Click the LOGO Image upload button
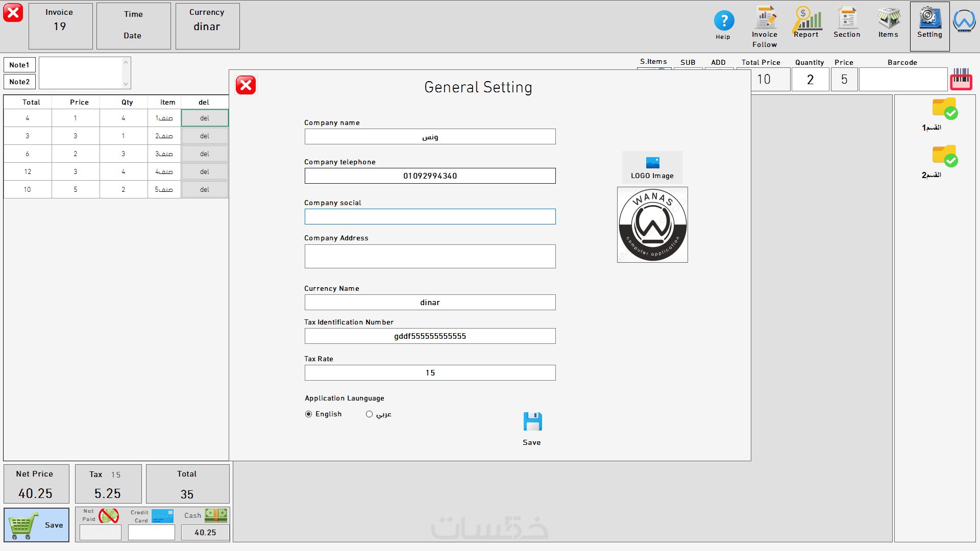This screenshot has width=980, height=551. click(652, 167)
